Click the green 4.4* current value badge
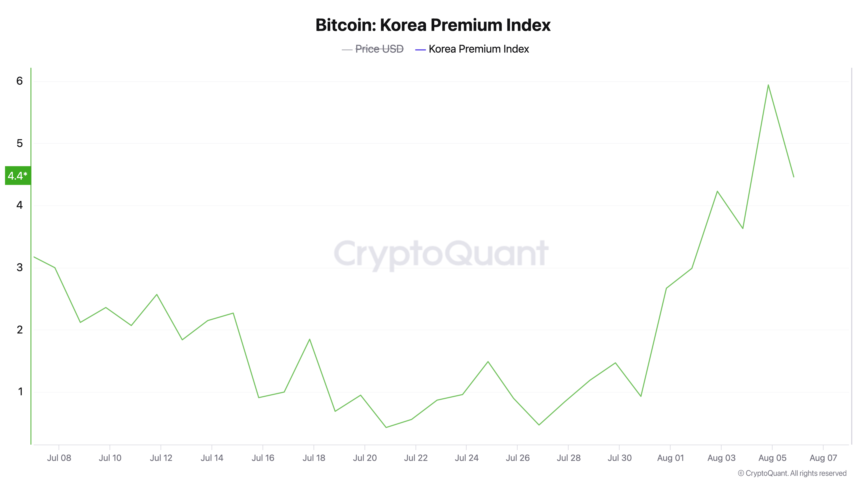Image resolution: width=868 pixels, height=488 pixels. [18, 175]
